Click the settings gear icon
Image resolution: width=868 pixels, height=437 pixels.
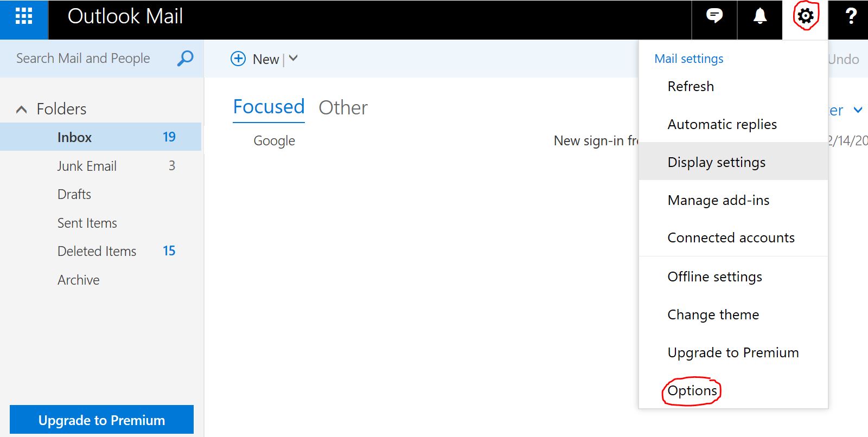pyautogui.click(x=806, y=16)
